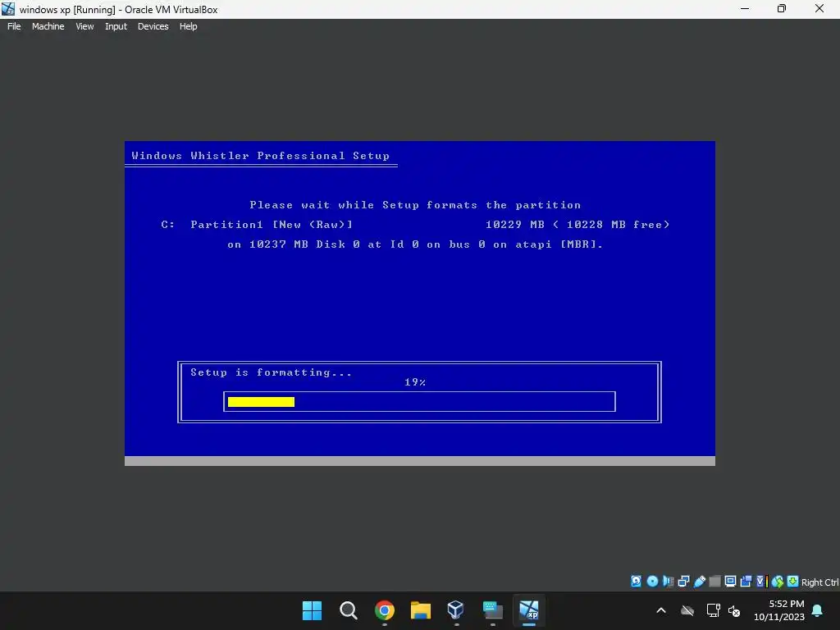Close the VirtualBox window
The height and width of the screenshot is (630, 840).
(x=819, y=8)
